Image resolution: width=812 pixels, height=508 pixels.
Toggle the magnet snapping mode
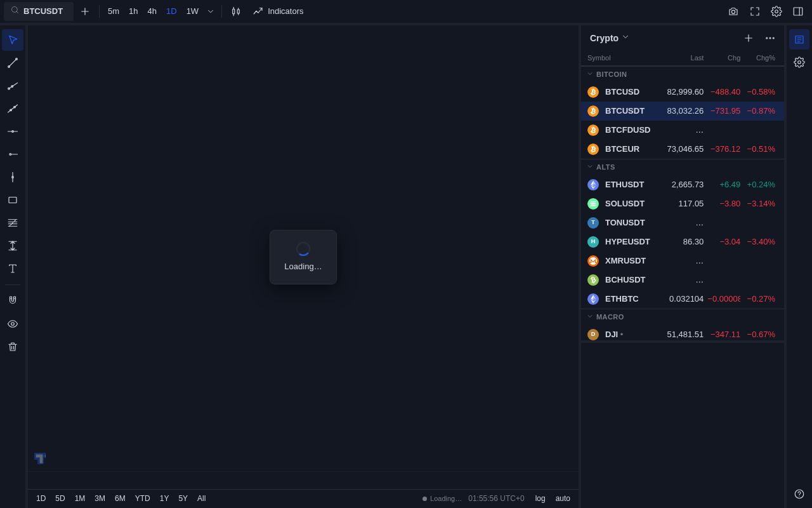coord(13,301)
